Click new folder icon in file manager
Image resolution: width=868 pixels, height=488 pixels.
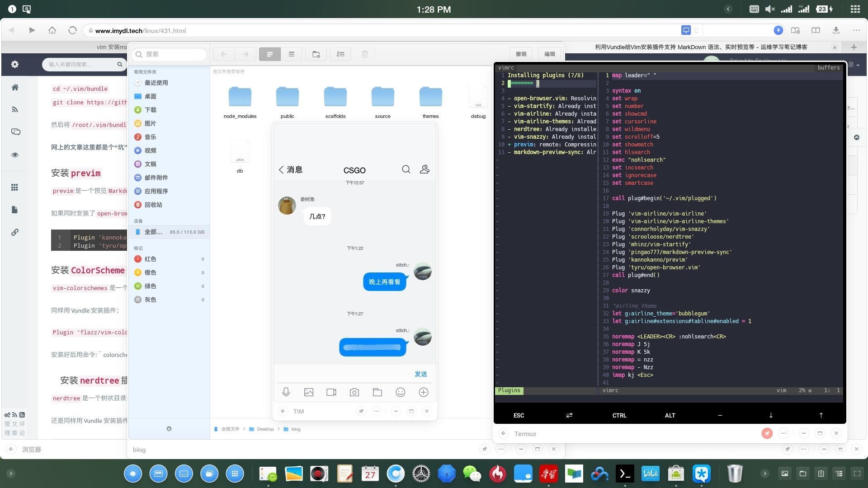pyautogui.click(x=316, y=54)
